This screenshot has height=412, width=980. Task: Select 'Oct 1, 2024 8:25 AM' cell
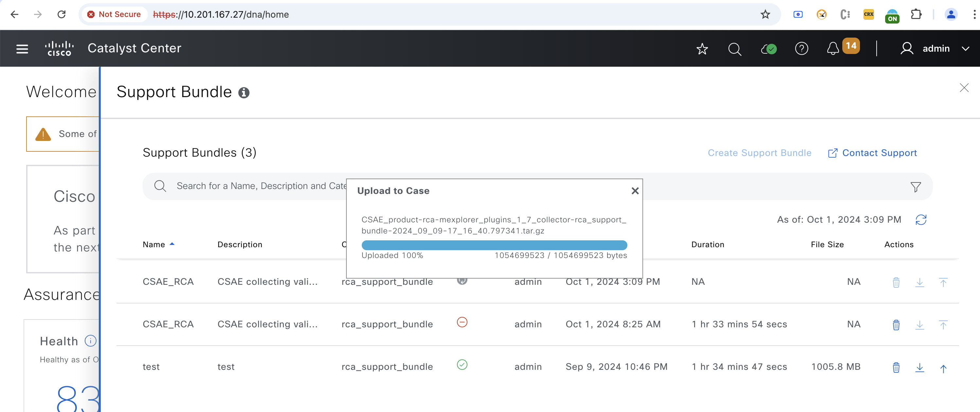pyautogui.click(x=613, y=324)
